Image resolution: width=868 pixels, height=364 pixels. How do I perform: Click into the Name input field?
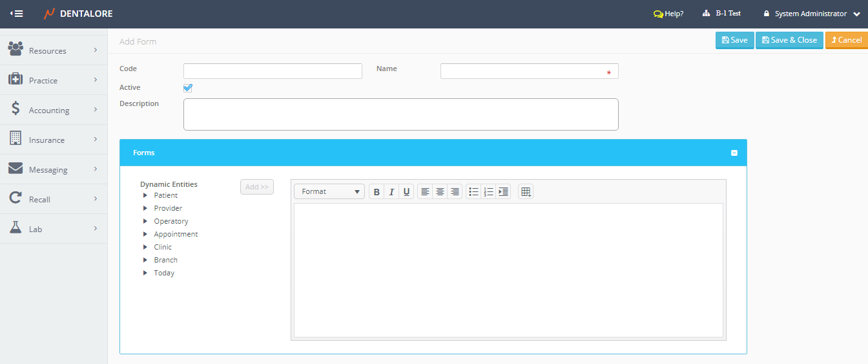[x=523, y=71]
